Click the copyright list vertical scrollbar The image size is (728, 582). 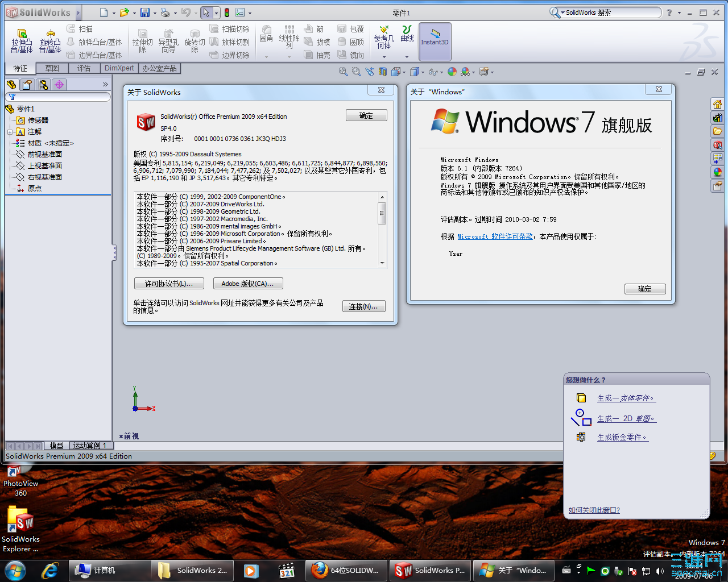coord(382,230)
